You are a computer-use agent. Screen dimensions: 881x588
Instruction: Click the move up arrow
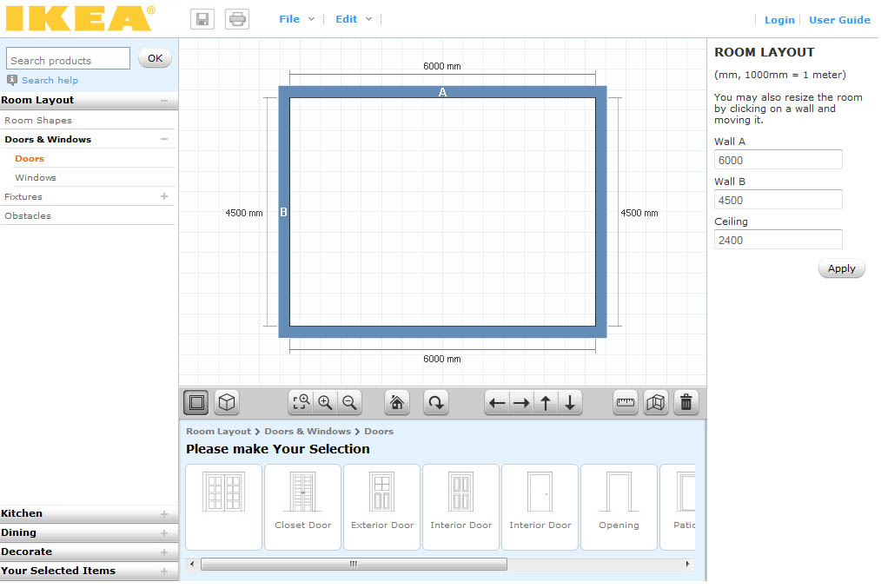[546, 403]
